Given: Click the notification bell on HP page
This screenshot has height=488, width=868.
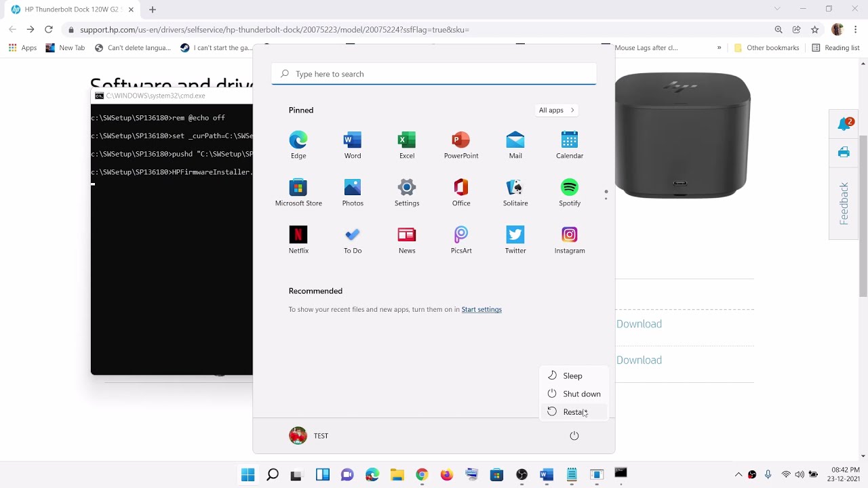Looking at the screenshot, I should pos(844,124).
